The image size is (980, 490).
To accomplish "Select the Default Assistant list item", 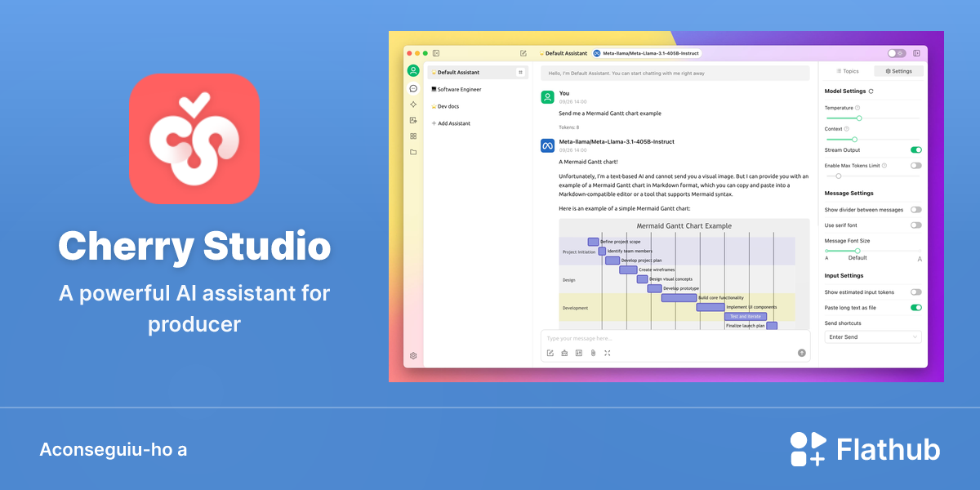I will click(478, 73).
